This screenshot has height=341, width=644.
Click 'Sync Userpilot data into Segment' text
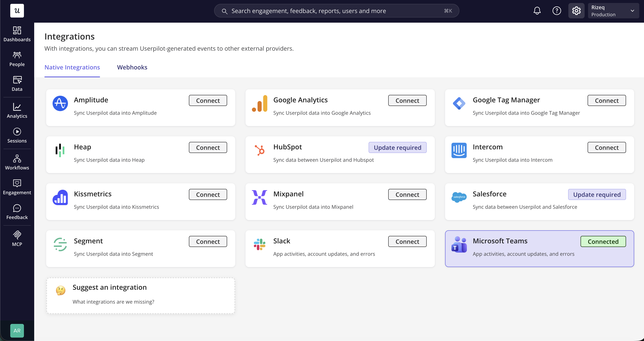113,254
